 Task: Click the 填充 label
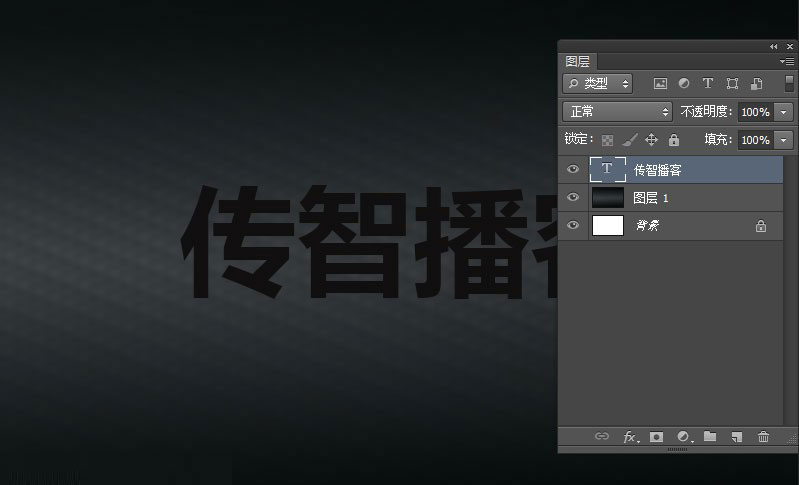pos(718,140)
